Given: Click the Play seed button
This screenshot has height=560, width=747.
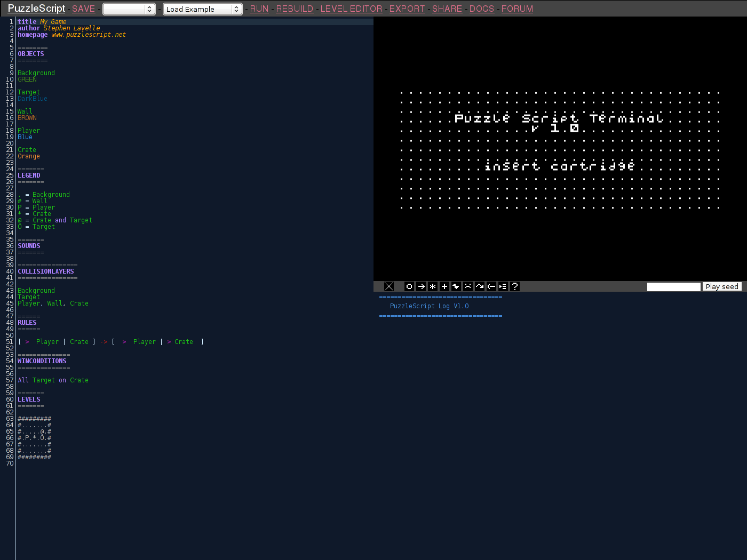Looking at the screenshot, I should [x=722, y=286].
